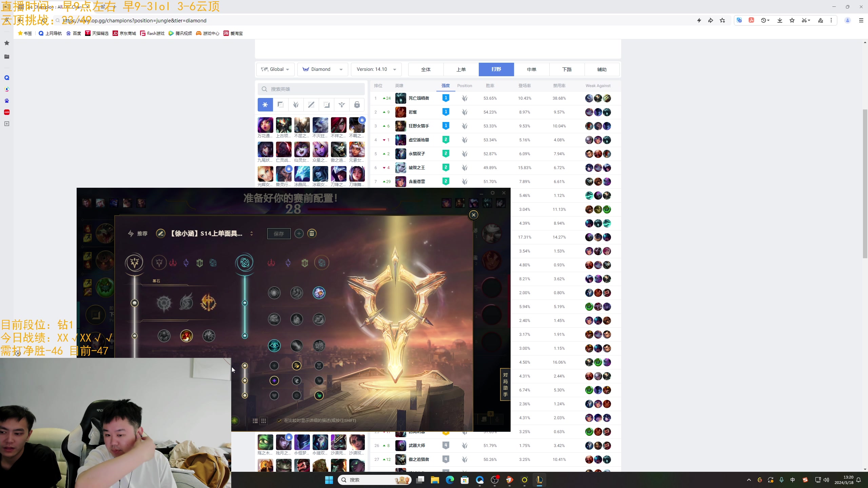Viewport: 868px width, 488px height.
Task: Open settings gear in League client window
Action: [x=493, y=193]
